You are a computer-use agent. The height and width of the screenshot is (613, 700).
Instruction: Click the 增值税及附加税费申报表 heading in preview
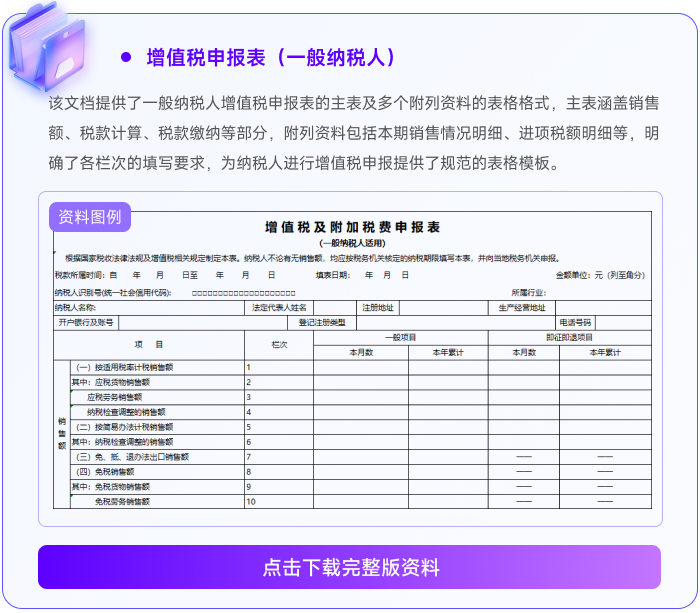point(352,228)
